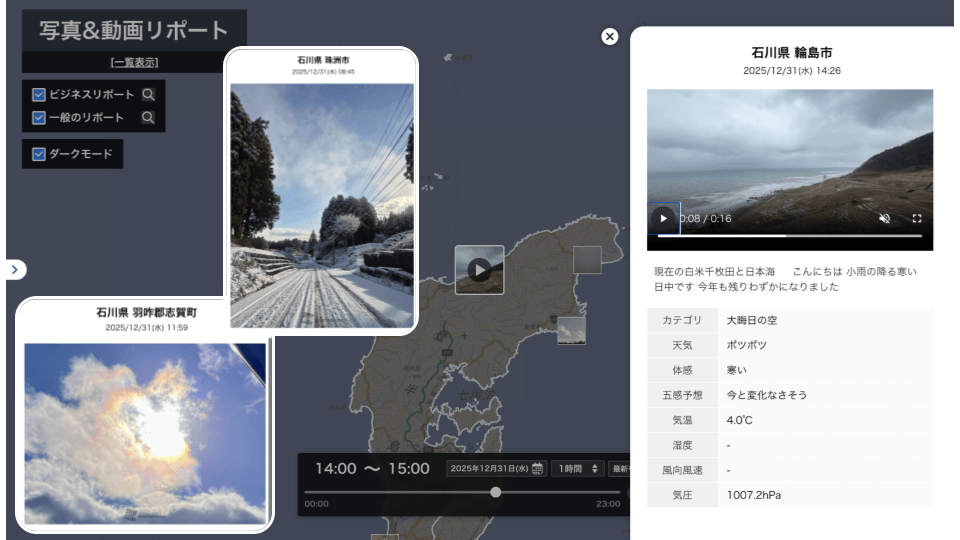
Task: Click the 写真&動画リポート title
Action: tap(134, 31)
